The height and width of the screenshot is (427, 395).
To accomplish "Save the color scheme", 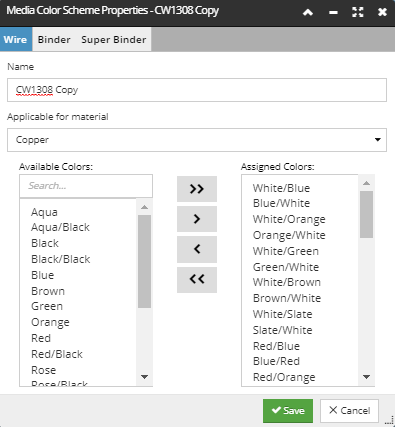I will point(288,411).
